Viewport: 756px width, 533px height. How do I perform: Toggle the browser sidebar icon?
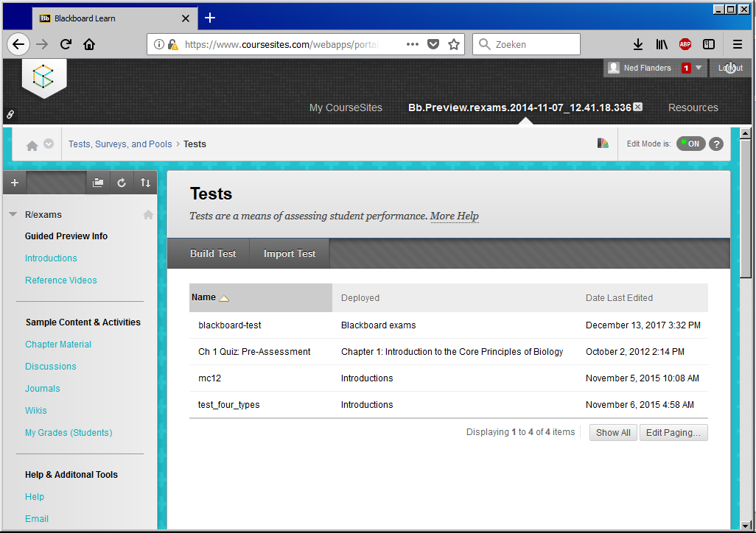709,44
